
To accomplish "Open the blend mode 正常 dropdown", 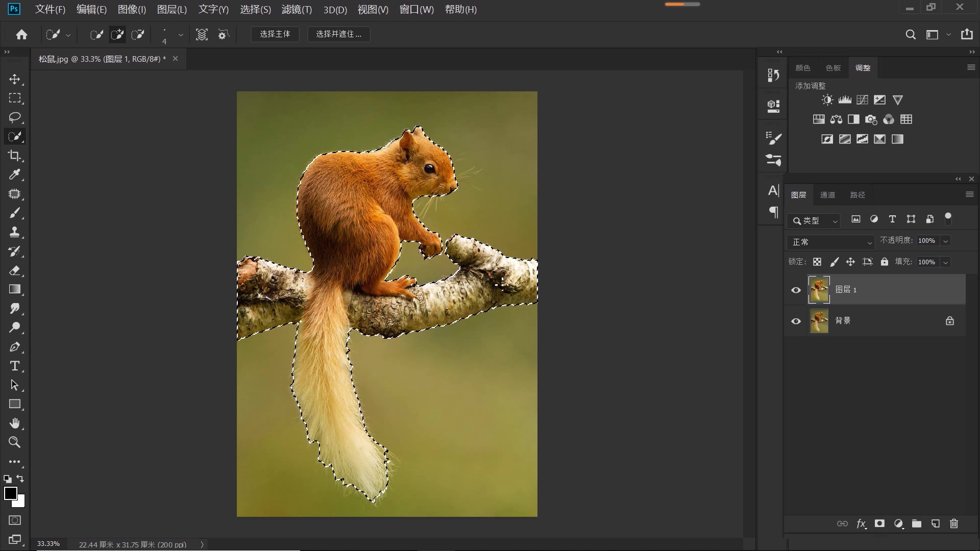I will click(x=832, y=242).
